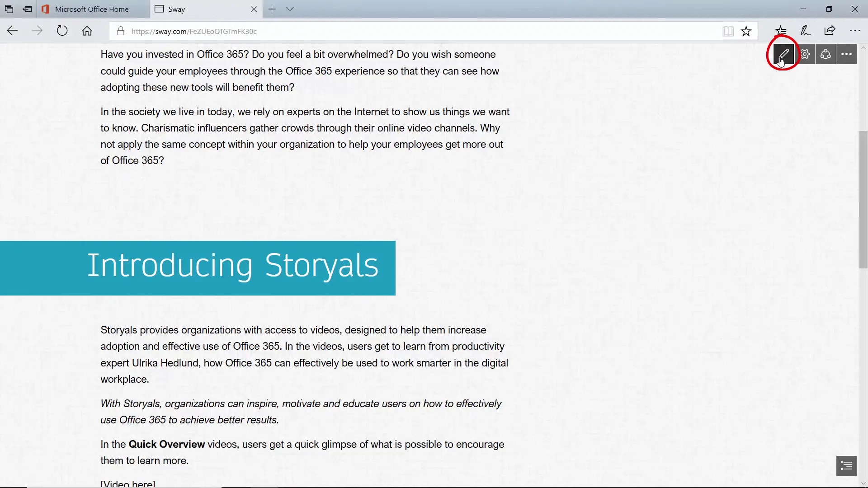Add notes with the web note pen
Image resolution: width=868 pixels, height=488 pixels.
click(x=805, y=31)
